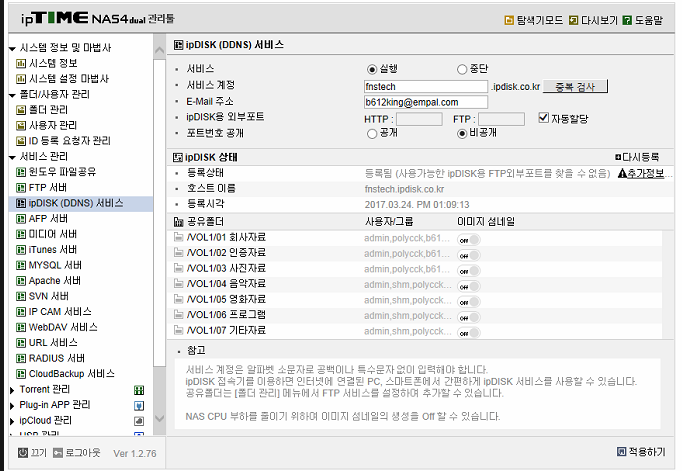Collapse 시스템 정보 및 마법사 section

12,48
